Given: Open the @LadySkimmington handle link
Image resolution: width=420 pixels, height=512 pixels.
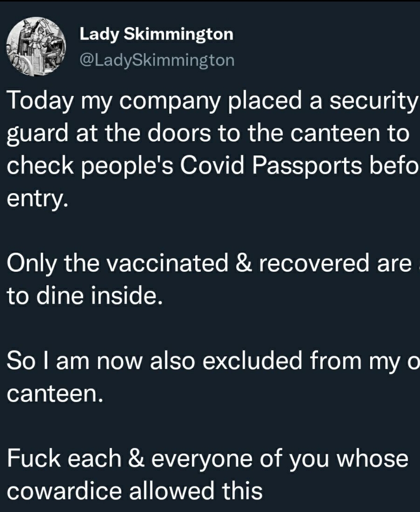Looking at the screenshot, I should [x=157, y=60].
